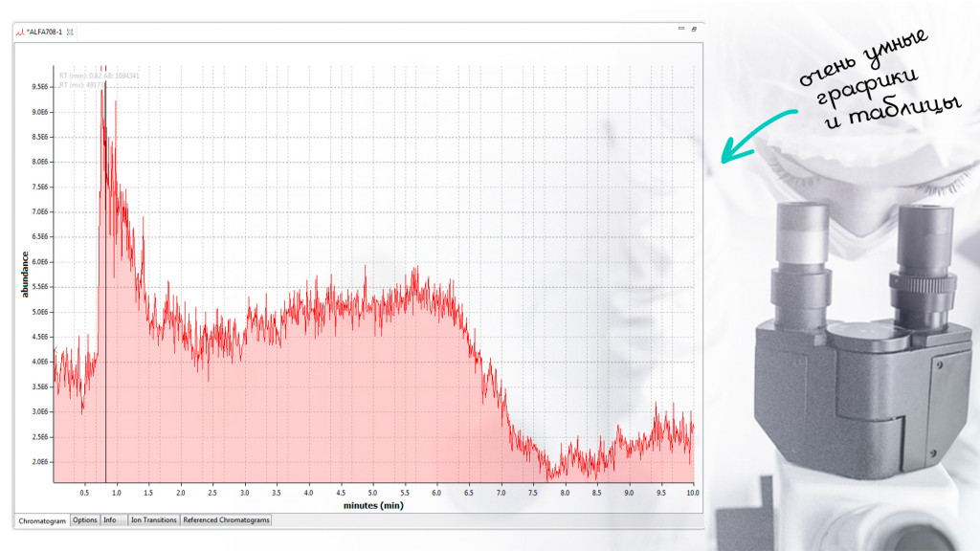Maximize the chromatogram editor panel
980x551 pixels.
tap(694, 30)
